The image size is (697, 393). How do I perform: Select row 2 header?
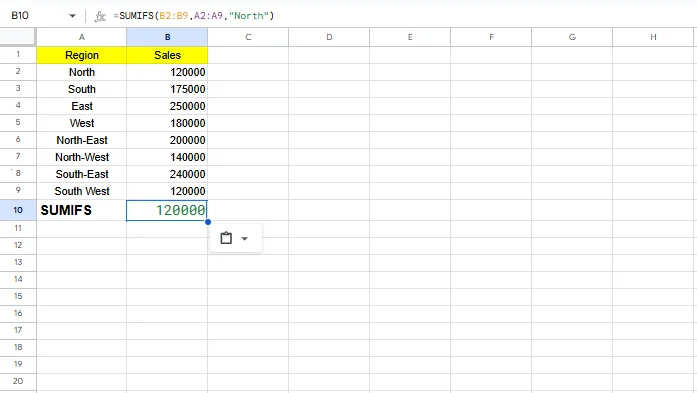pyautogui.click(x=18, y=72)
